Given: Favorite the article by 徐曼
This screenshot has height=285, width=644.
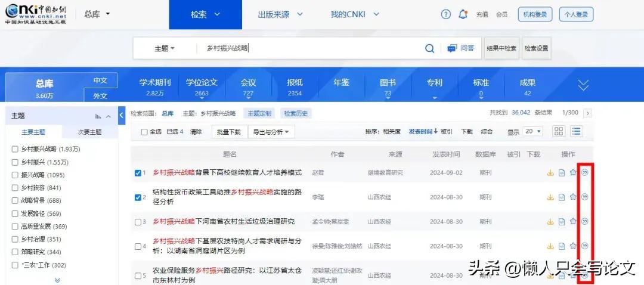Looking at the screenshot, I should click(x=573, y=246).
